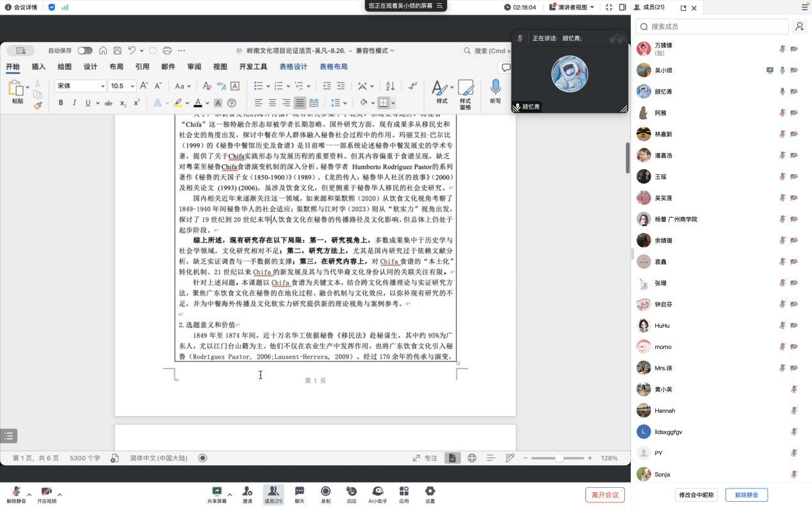Click the 修改会中昵称 button
The image size is (812, 507).
697,495
